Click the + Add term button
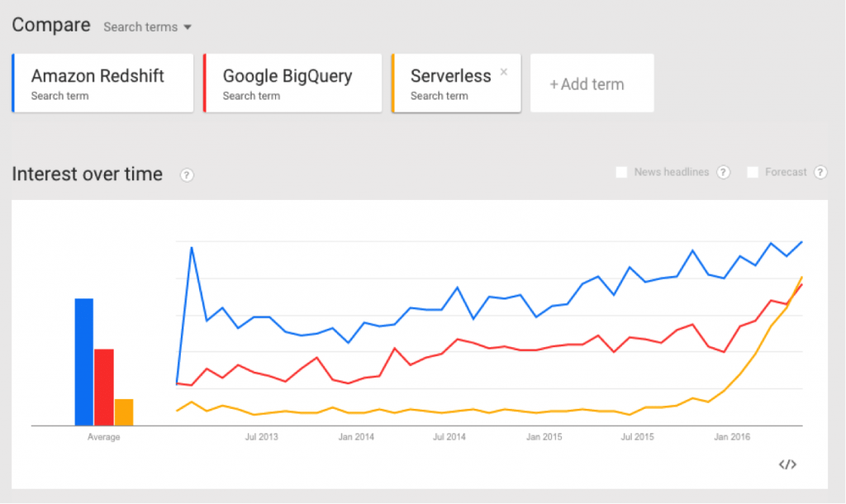846x504 pixels. point(588,83)
